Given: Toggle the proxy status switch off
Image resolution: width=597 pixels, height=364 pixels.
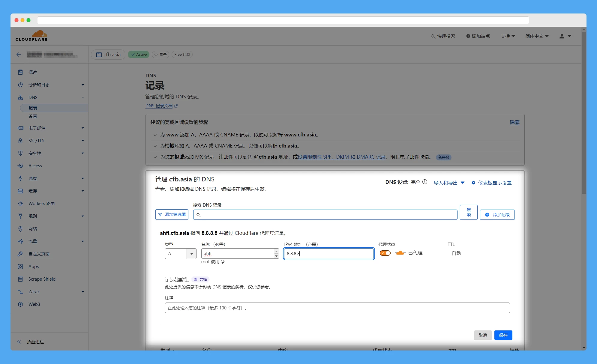Looking at the screenshot, I should coord(385,253).
